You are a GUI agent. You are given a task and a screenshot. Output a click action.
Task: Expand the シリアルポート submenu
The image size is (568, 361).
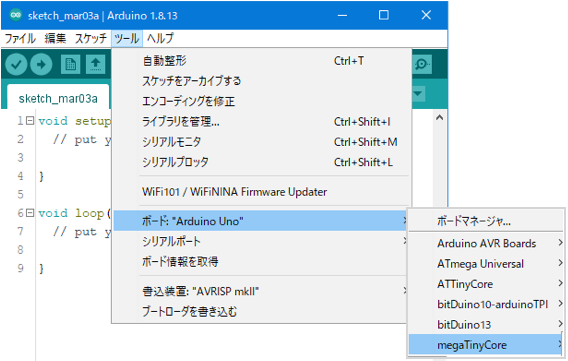[260, 241]
